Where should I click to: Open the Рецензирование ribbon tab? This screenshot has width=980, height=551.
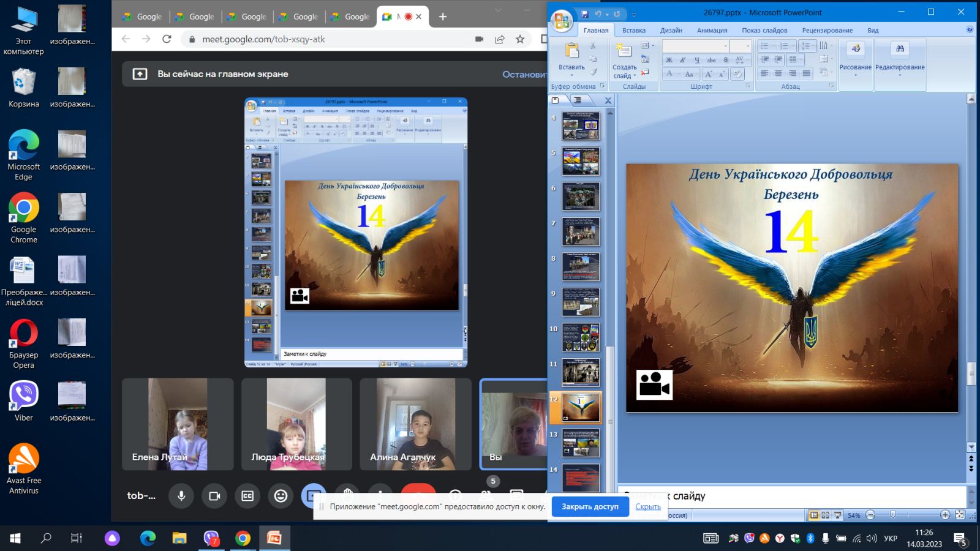827,30
